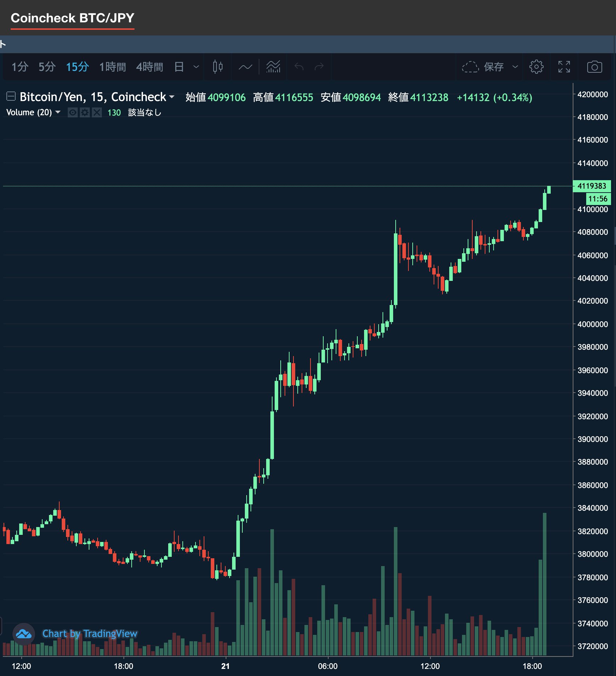
Task: Click the undo arrow in the toolbar
Action: click(299, 67)
